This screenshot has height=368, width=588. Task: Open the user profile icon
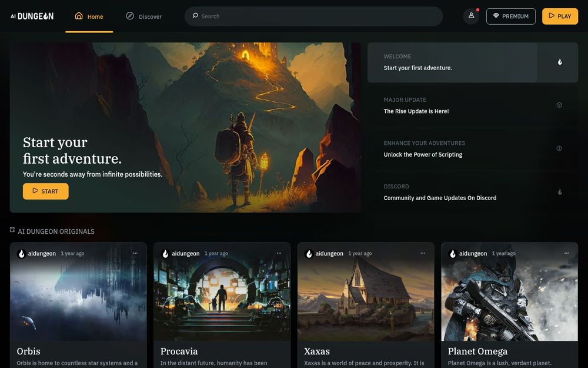pyautogui.click(x=471, y=16)
